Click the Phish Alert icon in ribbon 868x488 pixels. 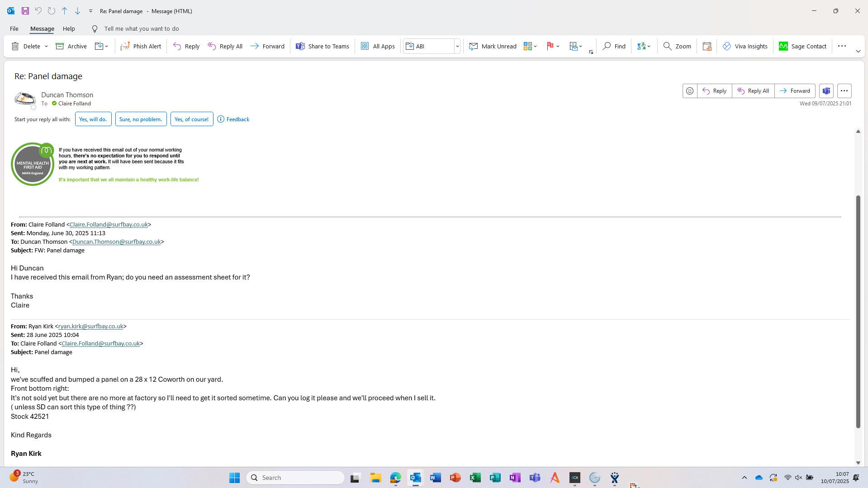point(125,46)
